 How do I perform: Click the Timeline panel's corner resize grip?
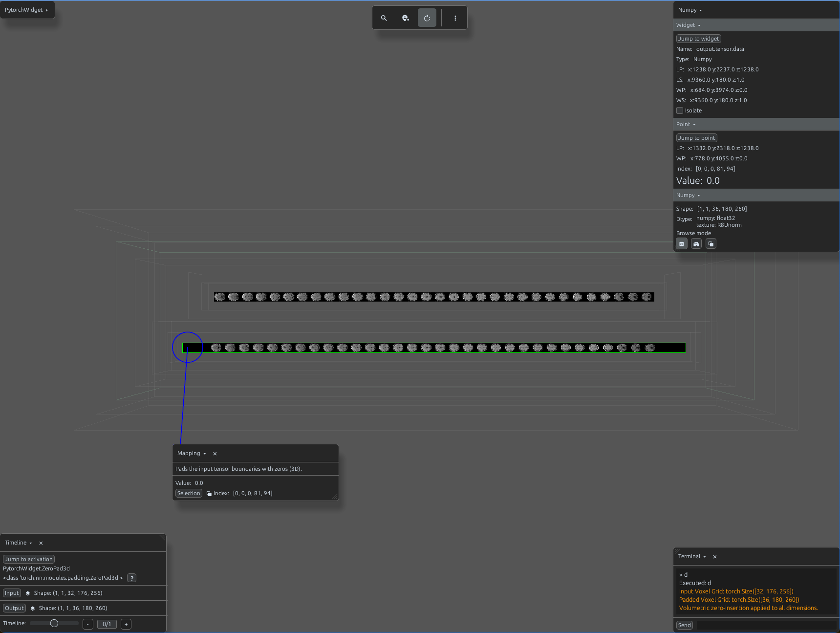[x=162, y=538]
